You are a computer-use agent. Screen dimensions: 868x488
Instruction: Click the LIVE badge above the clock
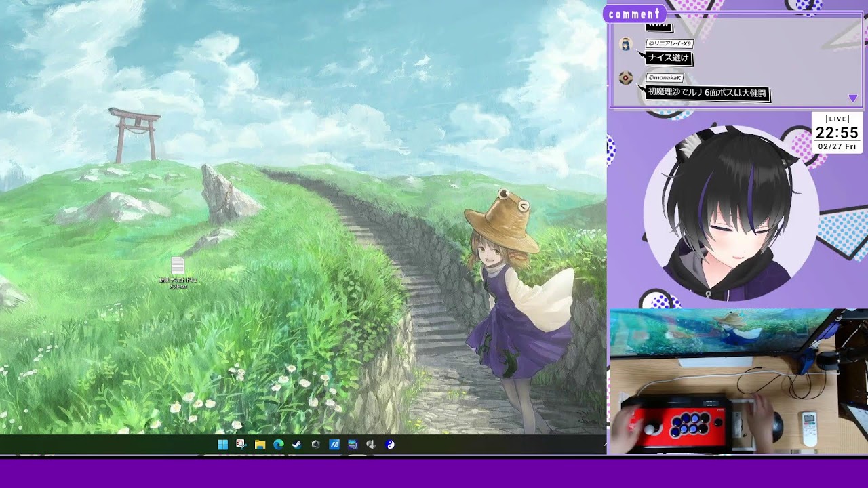click(x=837, y=119)
